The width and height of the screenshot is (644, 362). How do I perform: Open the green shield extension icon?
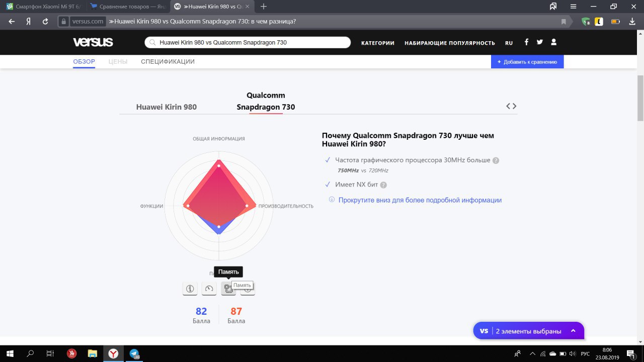586,22
